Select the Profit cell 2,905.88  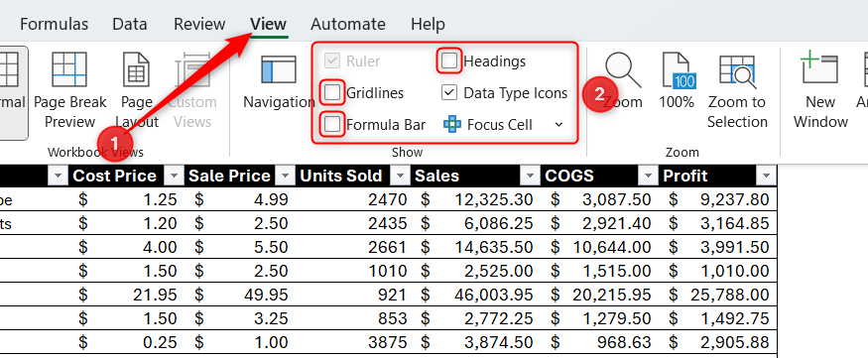(718, 342)
